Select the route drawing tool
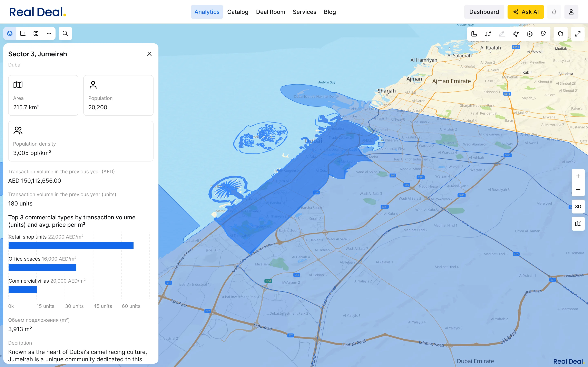 coord(488,34)
